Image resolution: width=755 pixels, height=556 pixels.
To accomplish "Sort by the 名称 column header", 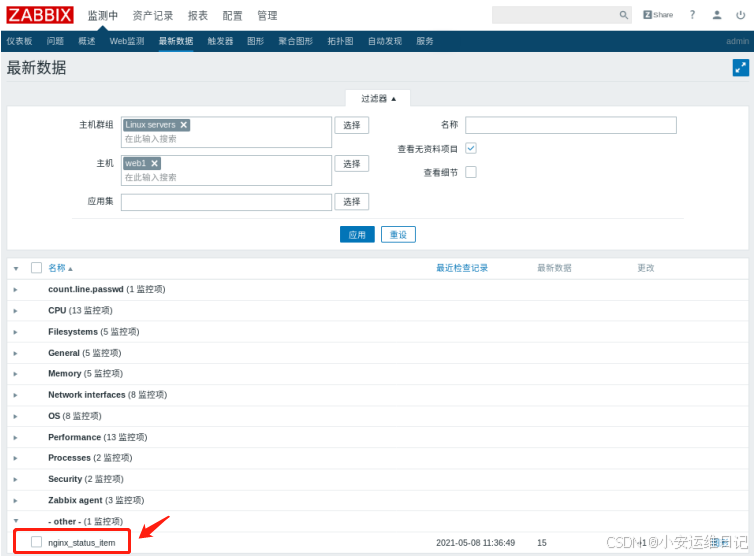I will (60, 268).
